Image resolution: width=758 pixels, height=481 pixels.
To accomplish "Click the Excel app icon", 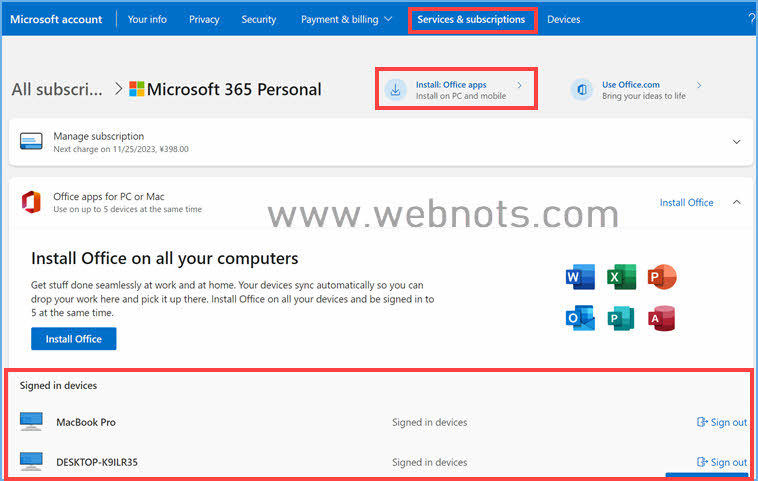I will click(x=620, y=277).
